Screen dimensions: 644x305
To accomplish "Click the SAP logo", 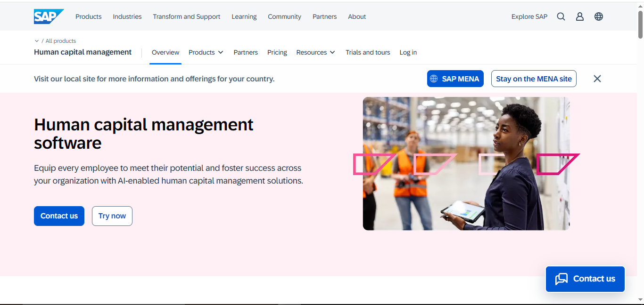I will coord(48,16).
